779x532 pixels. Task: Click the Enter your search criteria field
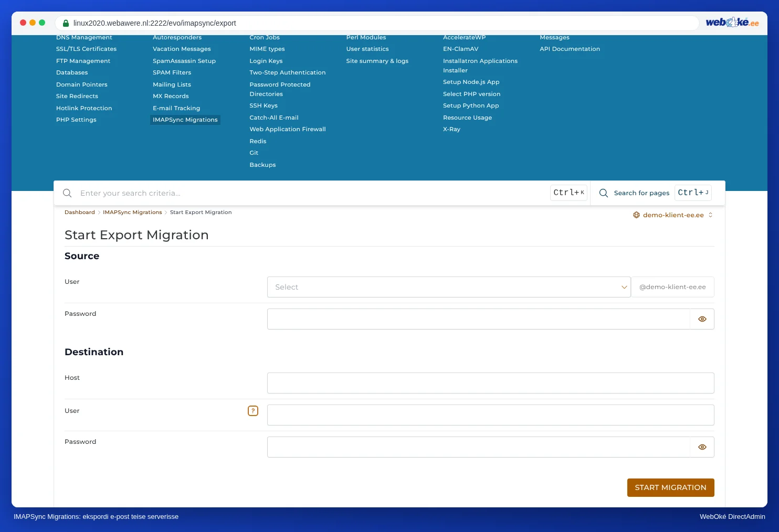coord(312,193)
